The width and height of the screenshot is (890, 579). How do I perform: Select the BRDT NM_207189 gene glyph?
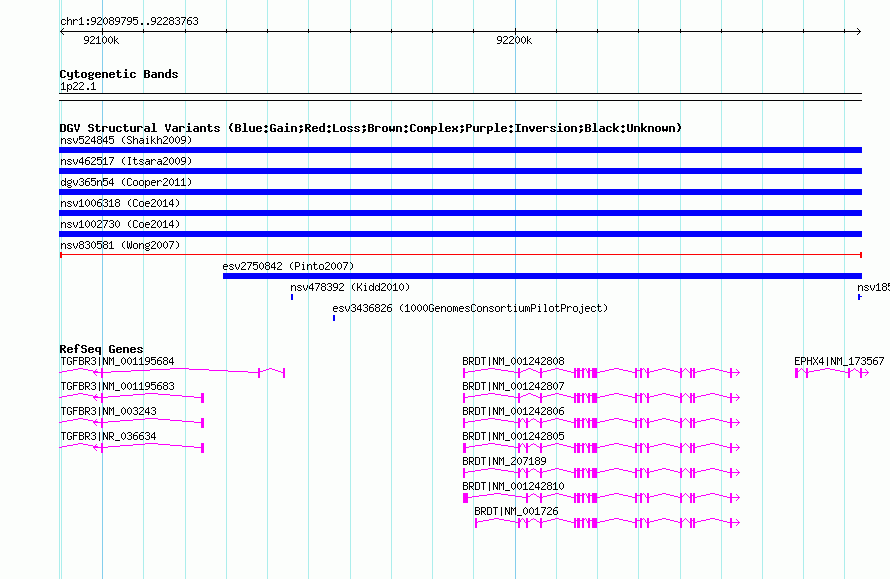601,473
